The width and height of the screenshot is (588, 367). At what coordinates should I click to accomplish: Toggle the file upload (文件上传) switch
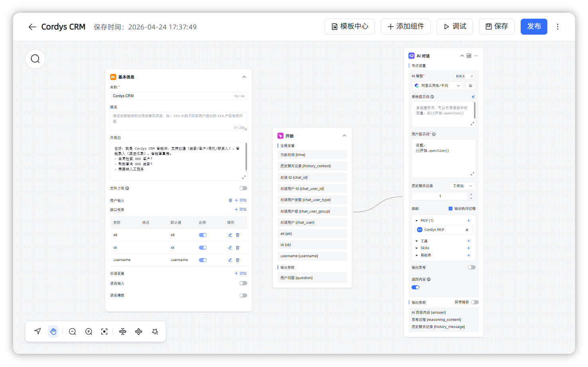click(x=243, y=188)
